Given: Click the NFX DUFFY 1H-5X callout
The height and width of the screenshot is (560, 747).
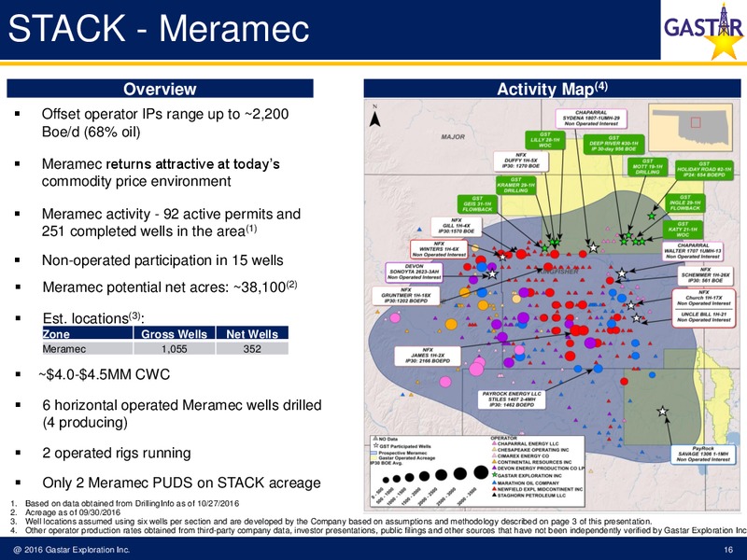Looking at the screenshot, I should pos(521,161).
